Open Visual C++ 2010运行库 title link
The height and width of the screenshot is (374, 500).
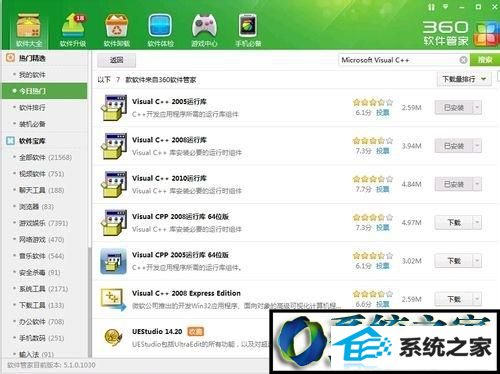pos(169,178)
